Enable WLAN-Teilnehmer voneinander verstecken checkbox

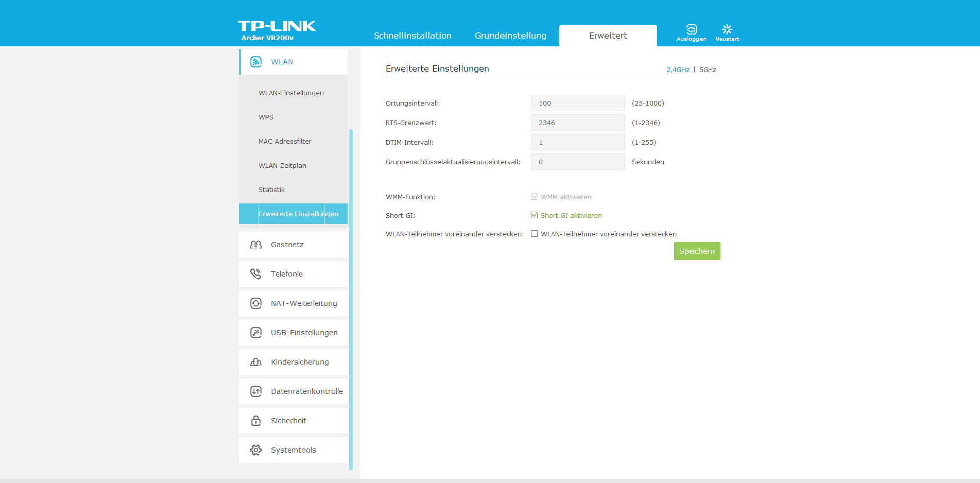click(x=535, y=234)
